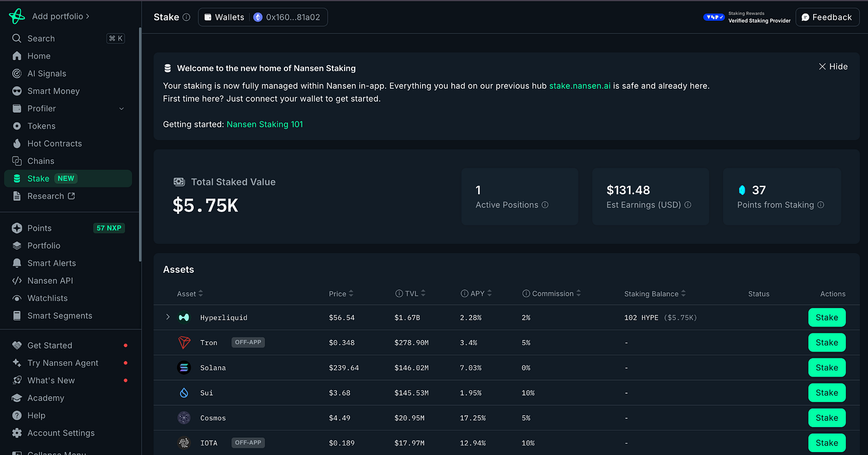Viewport: 868px width, 455px height.
Task: Click Stake button for IOTA
Action: (827, 442)
